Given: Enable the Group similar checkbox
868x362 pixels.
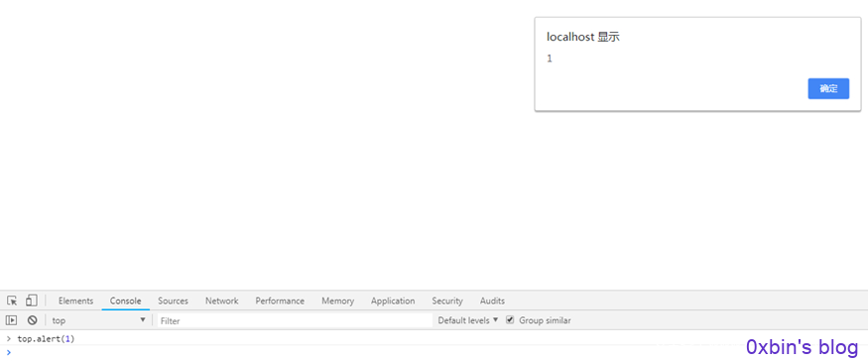Looking at the screenshot, I should (x=510, y=320).
